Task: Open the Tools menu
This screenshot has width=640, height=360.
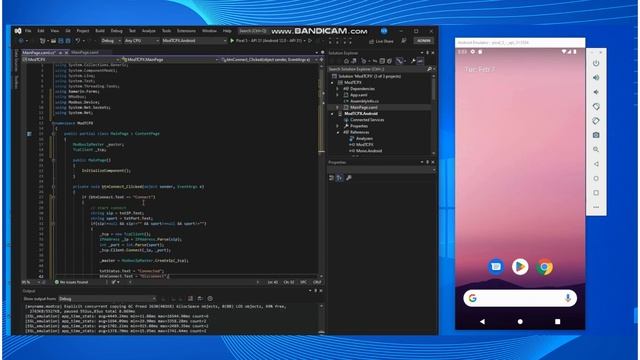Action: 167,31
